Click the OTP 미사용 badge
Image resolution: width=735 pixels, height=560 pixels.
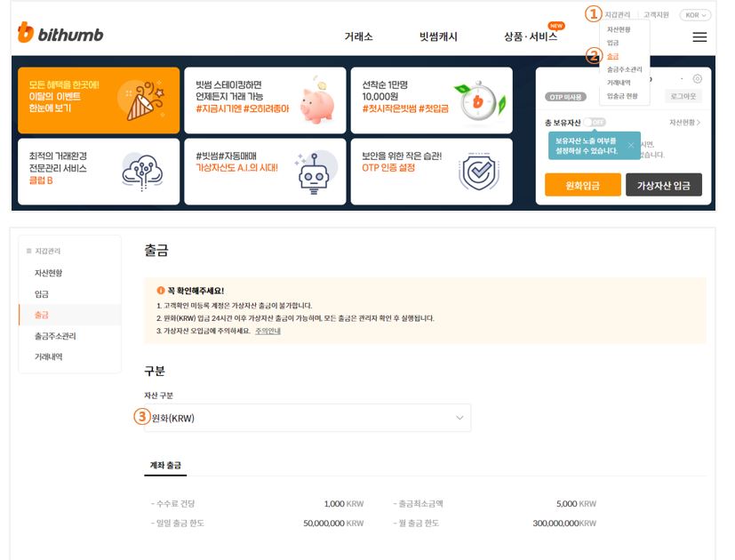coord(565,97)
